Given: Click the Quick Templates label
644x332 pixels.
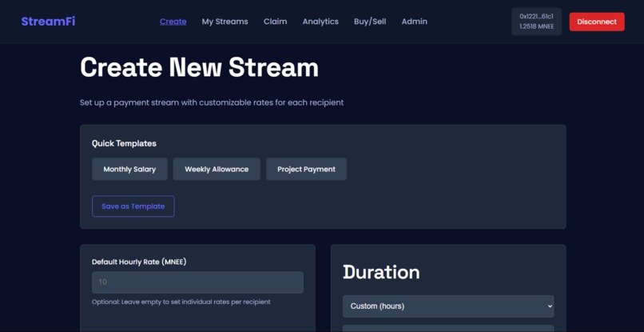Looking at the screenshot, I should (x=124, y=143).
